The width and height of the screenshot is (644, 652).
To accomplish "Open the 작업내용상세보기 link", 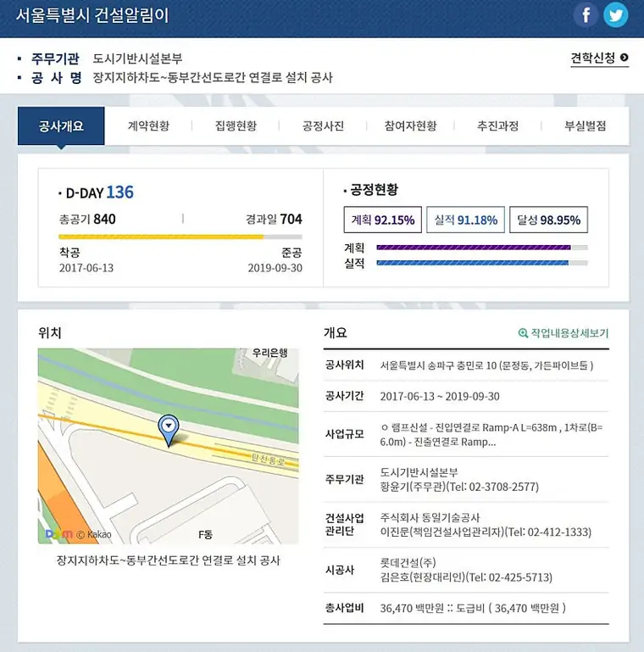I will (569, 333).
